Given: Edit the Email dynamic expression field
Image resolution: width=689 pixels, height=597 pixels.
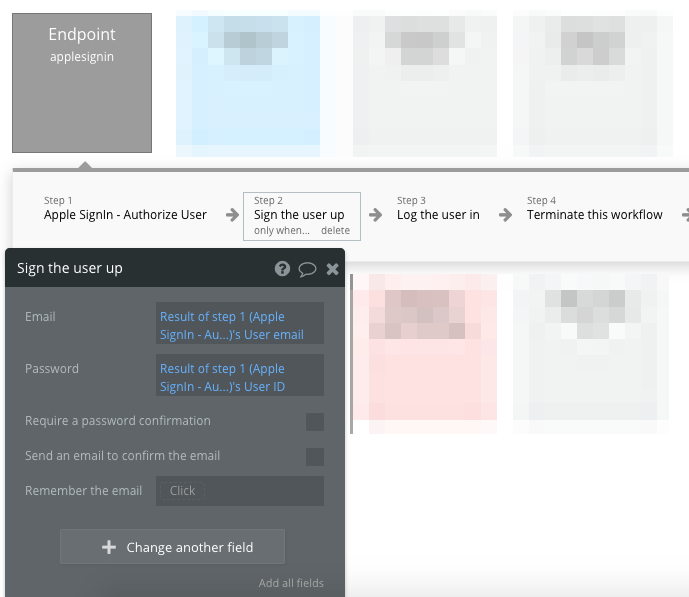Looking at the screenshot, I should pyautogui.click(x=240, y=323).
